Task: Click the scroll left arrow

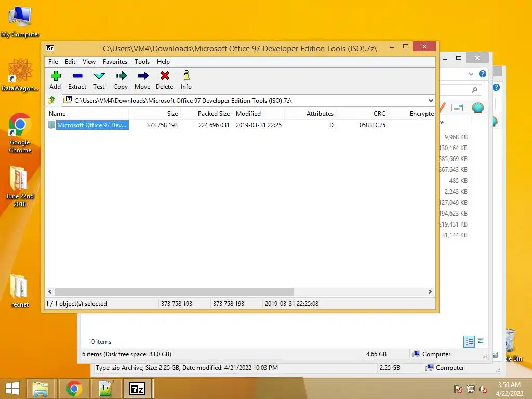Action: point(50,291)
